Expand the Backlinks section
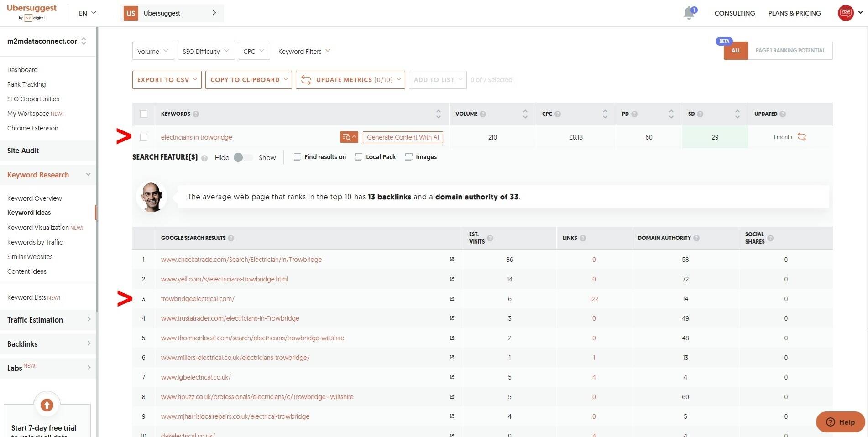 [48, 344]
